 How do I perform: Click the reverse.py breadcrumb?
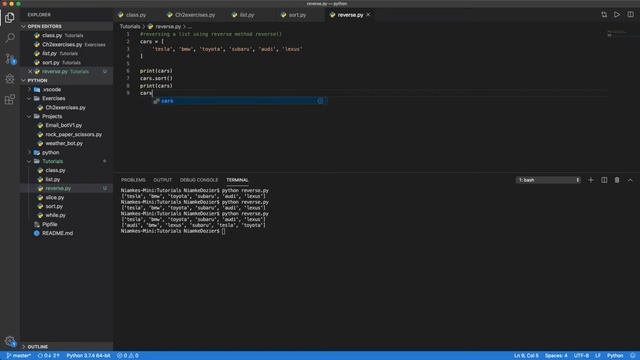(x=168, y=27)
